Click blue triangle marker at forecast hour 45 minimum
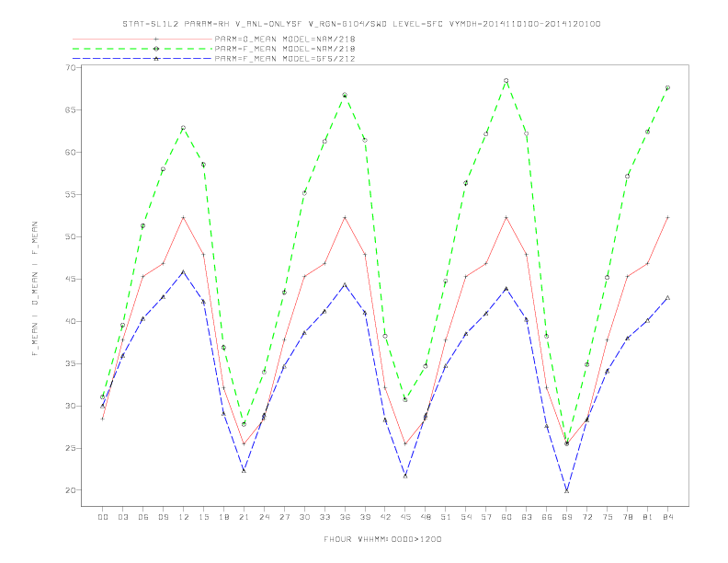The width and height of the screenshot is (728, 563). [405, 476]
